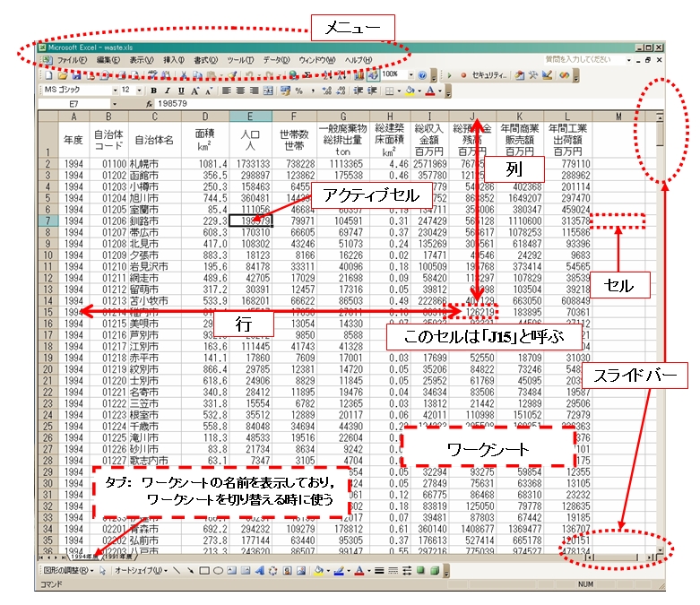Open the 表示(V) menu
This screenshot has width=700, height=605.
coord(142,60)
